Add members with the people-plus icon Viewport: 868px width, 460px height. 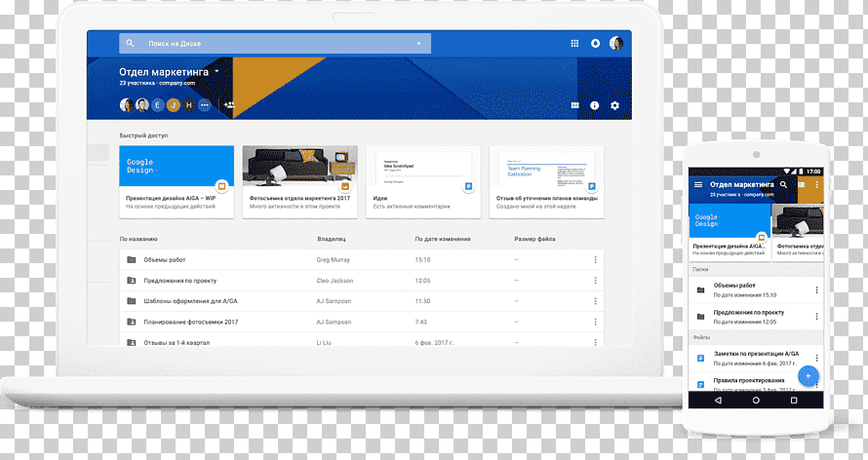[x=230, y=104]
